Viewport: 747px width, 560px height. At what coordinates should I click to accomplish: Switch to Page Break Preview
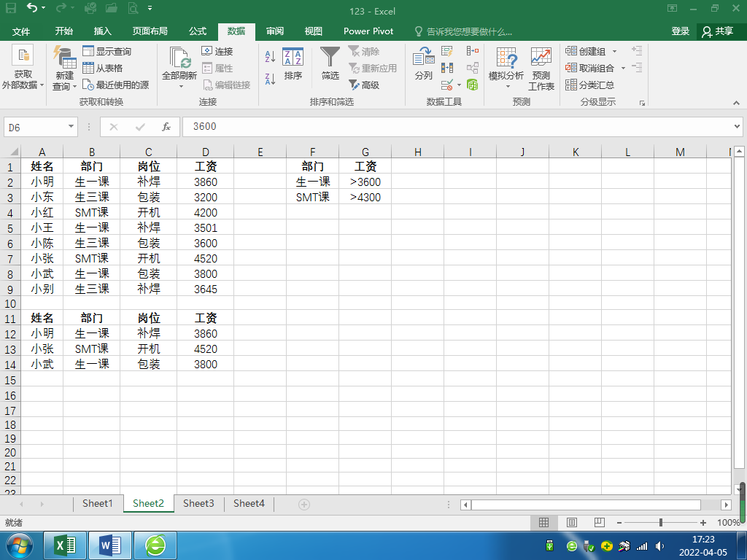(600, 522)
